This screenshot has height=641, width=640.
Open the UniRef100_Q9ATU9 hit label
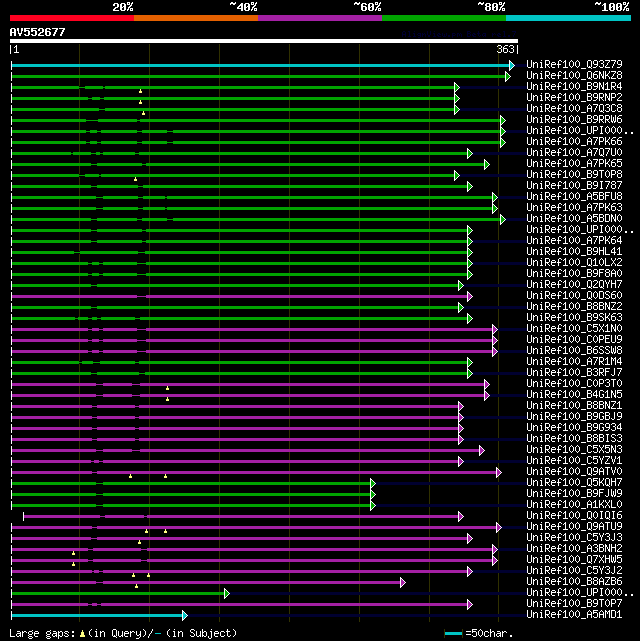574,527
